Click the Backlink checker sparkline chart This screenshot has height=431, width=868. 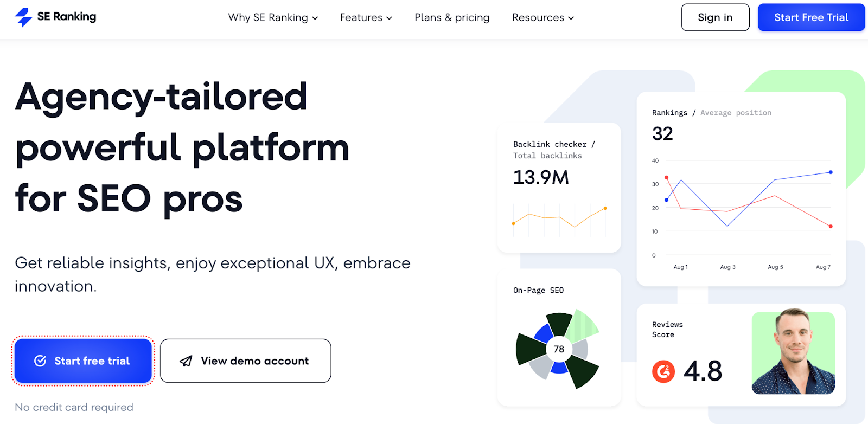tap(559, 219)
